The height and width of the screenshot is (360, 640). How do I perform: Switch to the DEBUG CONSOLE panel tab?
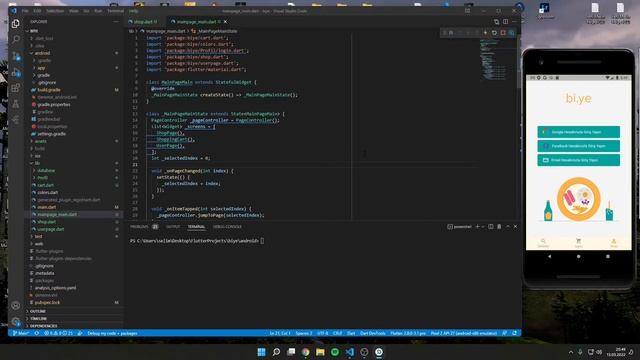(227, 227)
